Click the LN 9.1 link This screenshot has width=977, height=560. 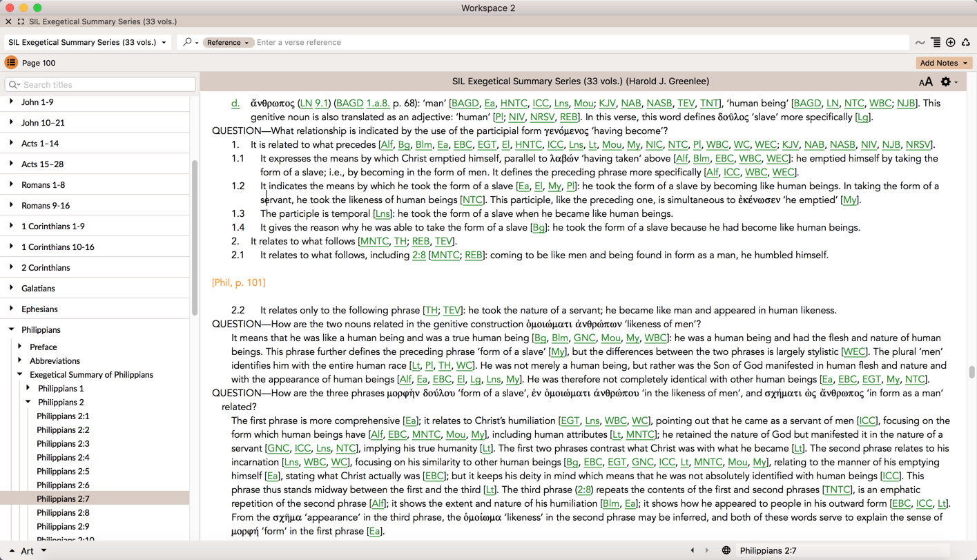314,104
